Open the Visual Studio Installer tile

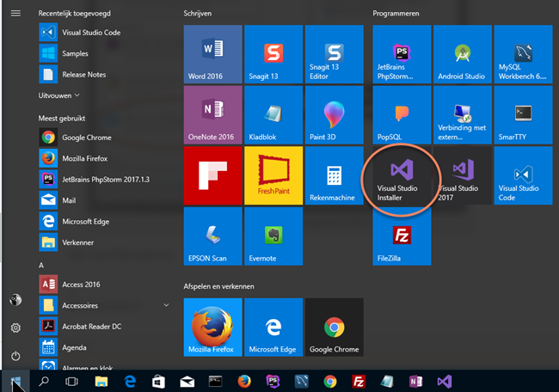pyautogui.click(x=402, y=175)
